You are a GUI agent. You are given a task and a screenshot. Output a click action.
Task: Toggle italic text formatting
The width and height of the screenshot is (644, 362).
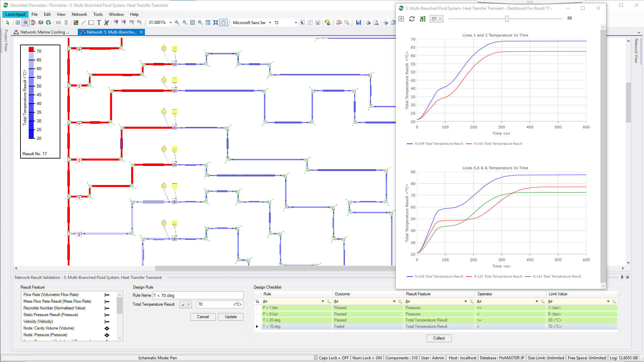pos(310,22)
